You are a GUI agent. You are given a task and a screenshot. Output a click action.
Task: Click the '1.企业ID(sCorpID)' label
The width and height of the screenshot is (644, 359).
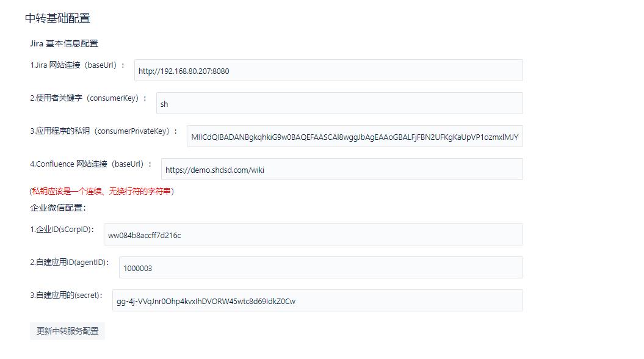[62, 229]
